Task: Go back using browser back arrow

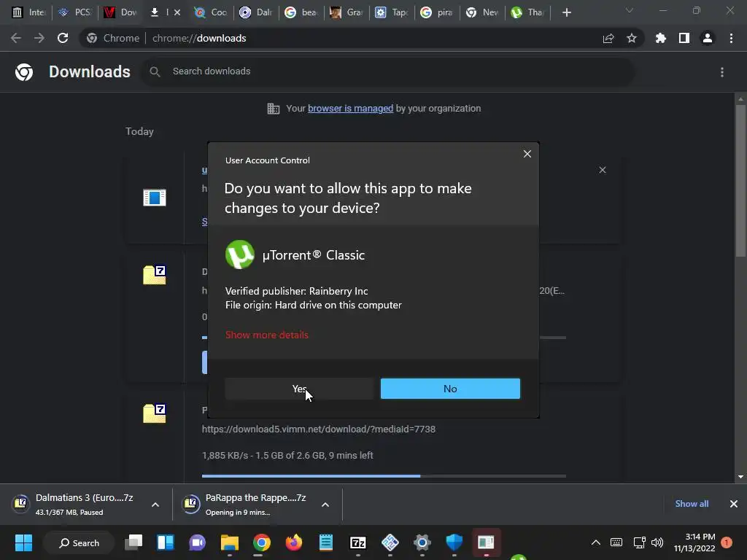Action: pos(16,38)
